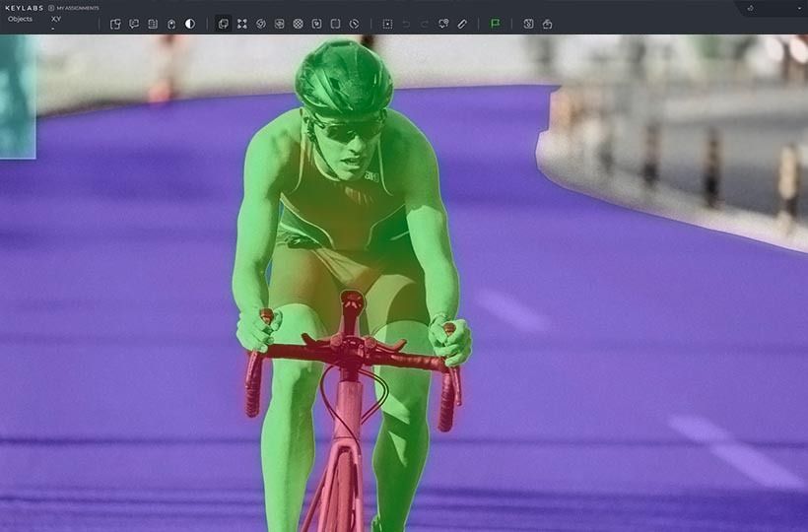Image resolution: width=808 pixels, height=532 pixels.
Task: Select the square with cursor tool
Action: (316, 24)
